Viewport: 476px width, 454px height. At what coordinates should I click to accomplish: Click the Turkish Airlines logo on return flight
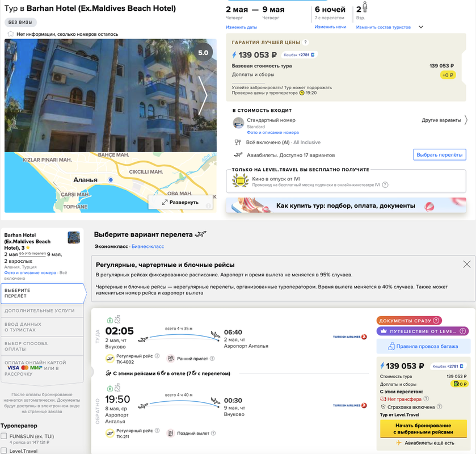(x=350, y=405)
